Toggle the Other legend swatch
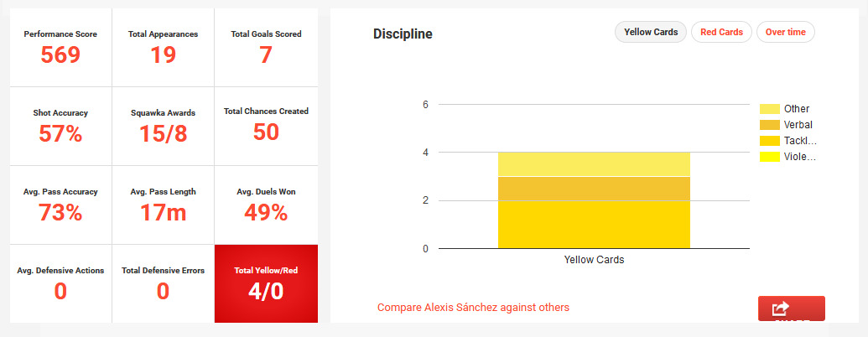Image resolution: width=868 pixels, height=337 pixels. [x=769, y=109]
